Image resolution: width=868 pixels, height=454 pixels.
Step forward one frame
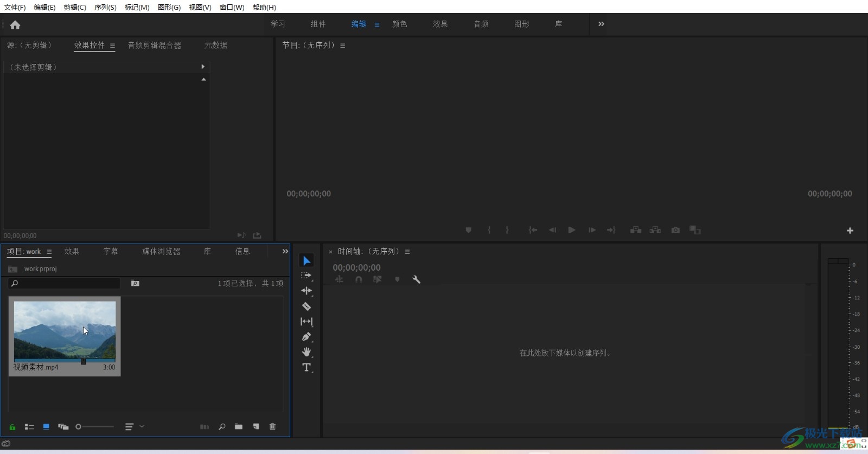pos(592,230)
